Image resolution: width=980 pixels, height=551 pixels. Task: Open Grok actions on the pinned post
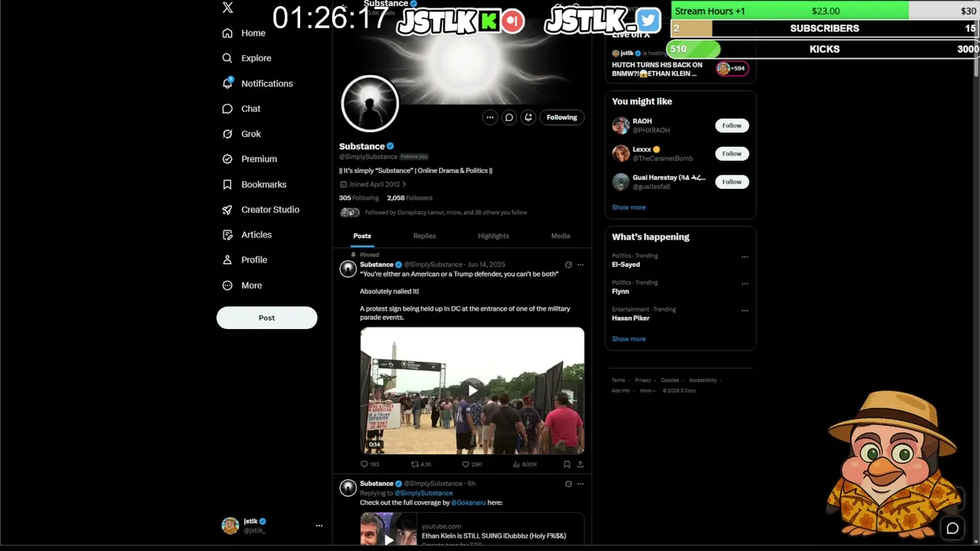click(568, 265)
